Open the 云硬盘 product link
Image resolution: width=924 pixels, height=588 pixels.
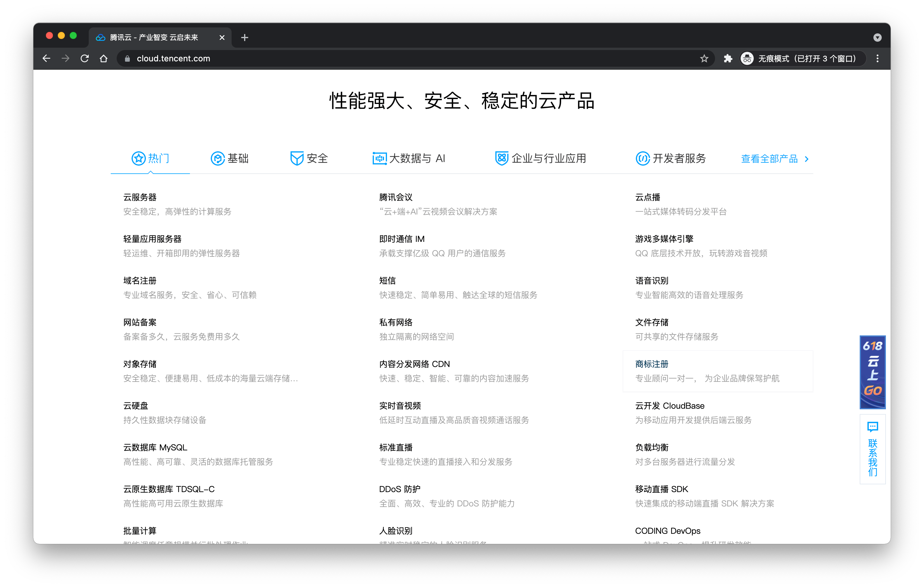coord(135,406)
